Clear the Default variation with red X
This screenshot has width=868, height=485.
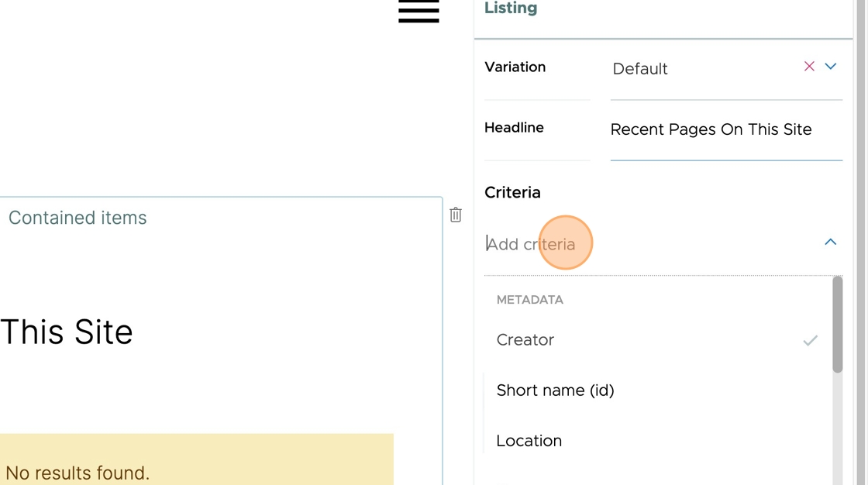(809, 67)
